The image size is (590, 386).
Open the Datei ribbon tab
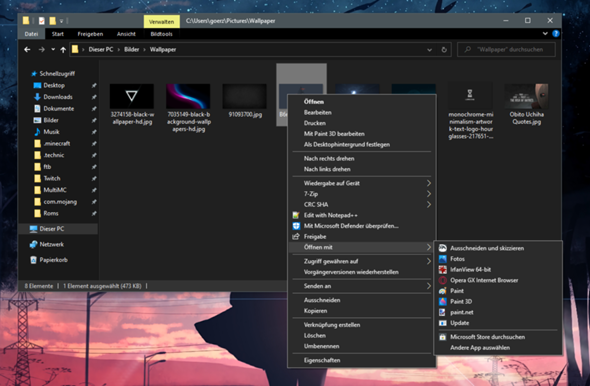(31, 34)
